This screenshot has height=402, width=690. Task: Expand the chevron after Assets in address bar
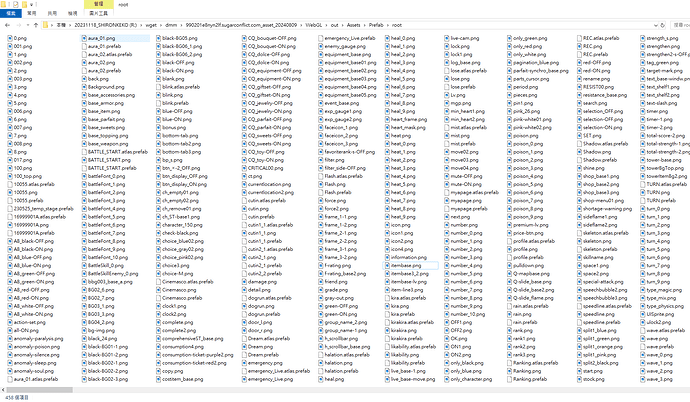[x=365, y=25]
